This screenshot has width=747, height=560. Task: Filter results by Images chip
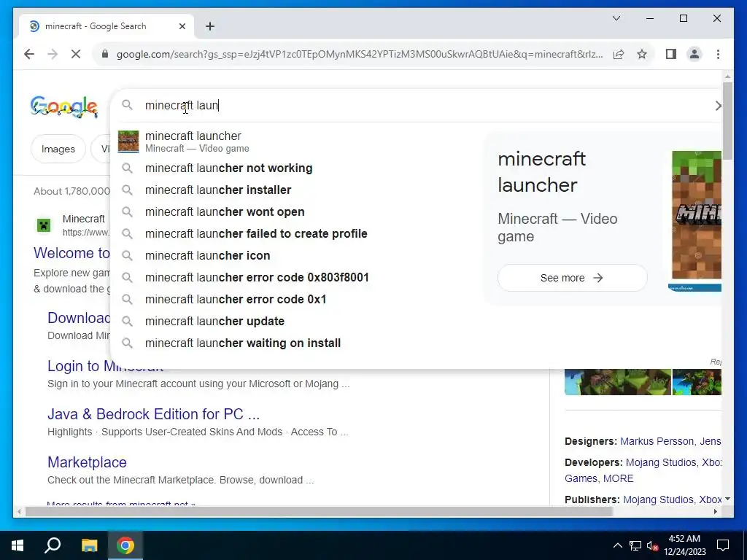pos(58,149)
